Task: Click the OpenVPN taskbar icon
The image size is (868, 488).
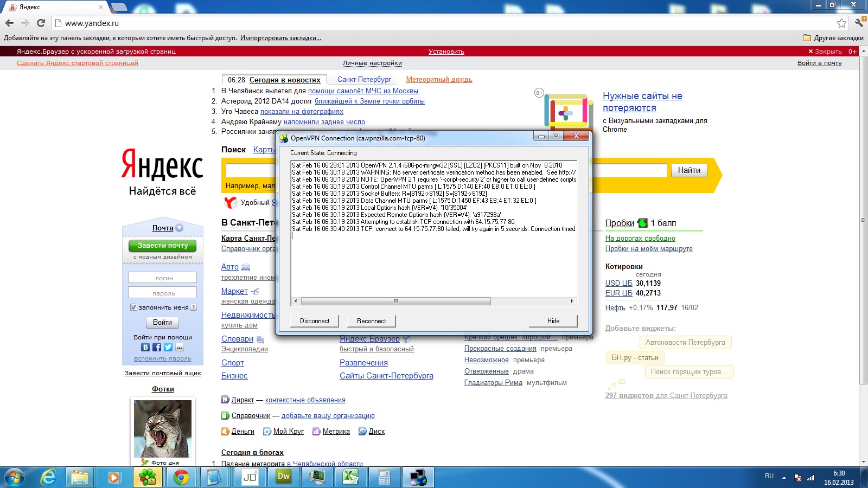Action: tap(418, 477)
